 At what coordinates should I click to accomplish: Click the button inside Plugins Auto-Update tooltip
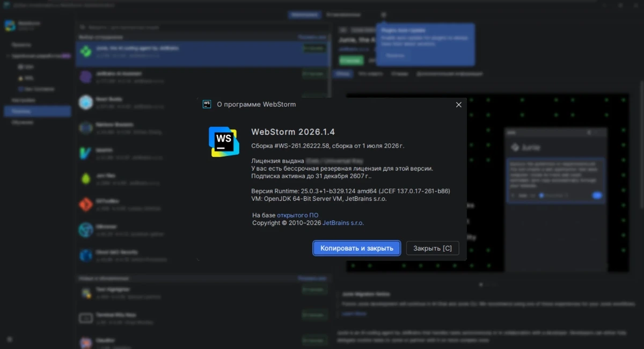pyautogui.click(x=396, y=55)
